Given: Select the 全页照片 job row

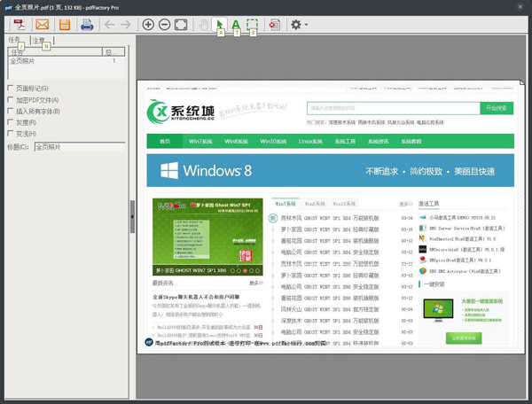Looking at the screenshot, I should [66, 61].
